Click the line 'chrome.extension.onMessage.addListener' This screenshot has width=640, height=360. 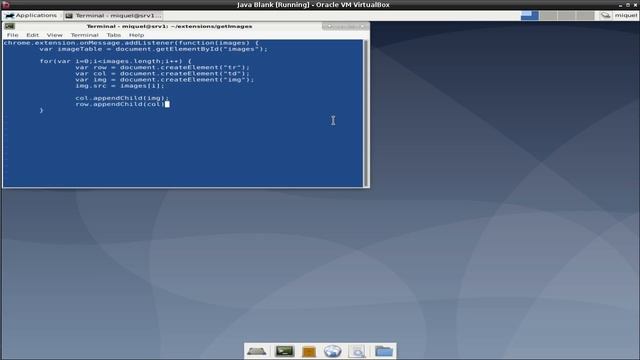[131, 43]
